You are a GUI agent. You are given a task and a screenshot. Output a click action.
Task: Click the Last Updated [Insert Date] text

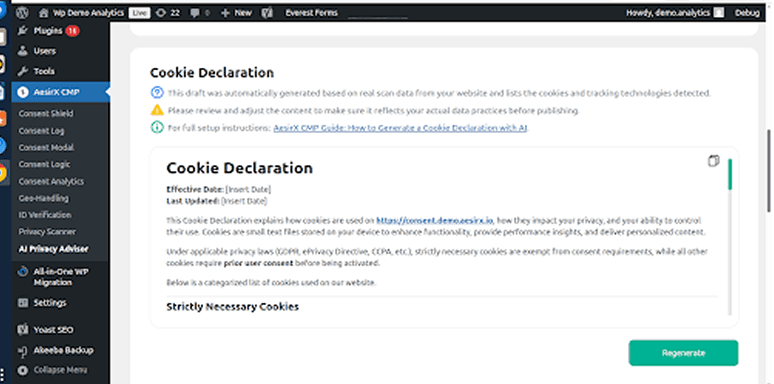(x=217, y=201)
